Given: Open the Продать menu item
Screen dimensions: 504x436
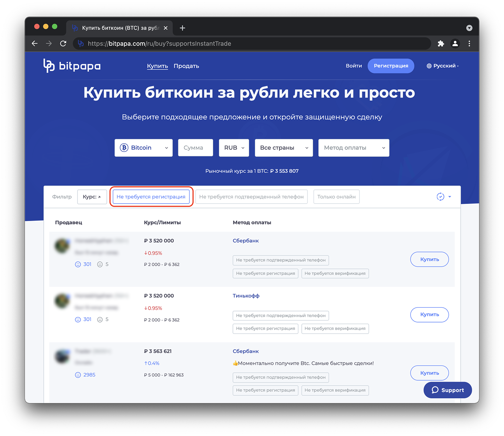Looking at the screenshot, I should click(x=186, y=66).
